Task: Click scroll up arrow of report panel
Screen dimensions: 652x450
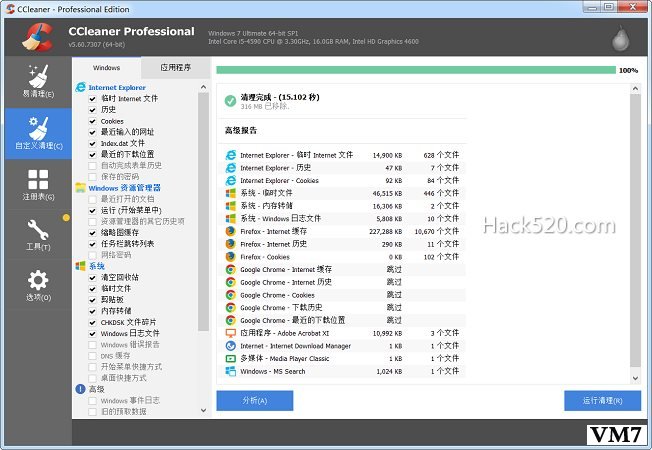Action: 635,88
